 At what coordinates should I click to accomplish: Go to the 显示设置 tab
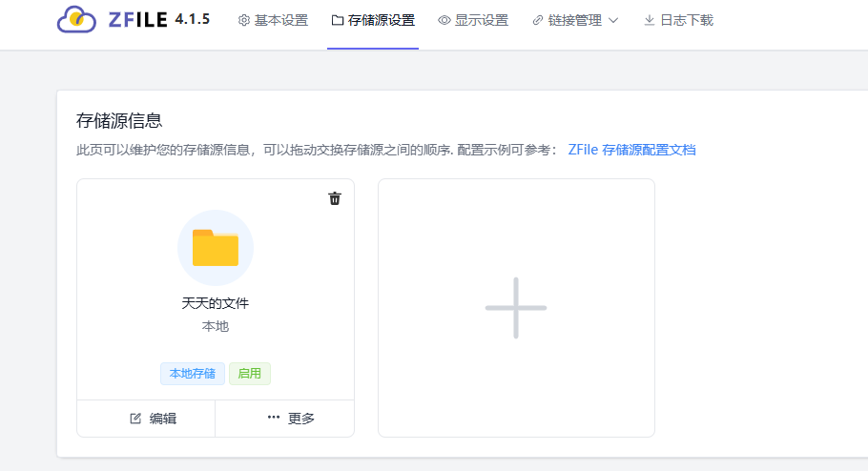(473, 20)
